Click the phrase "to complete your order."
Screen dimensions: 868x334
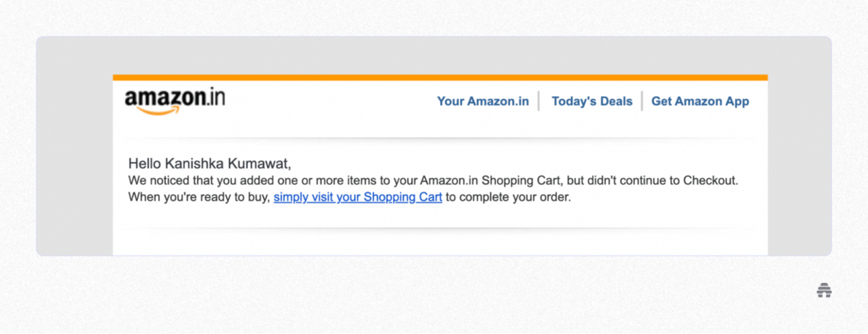coord(508,198)
